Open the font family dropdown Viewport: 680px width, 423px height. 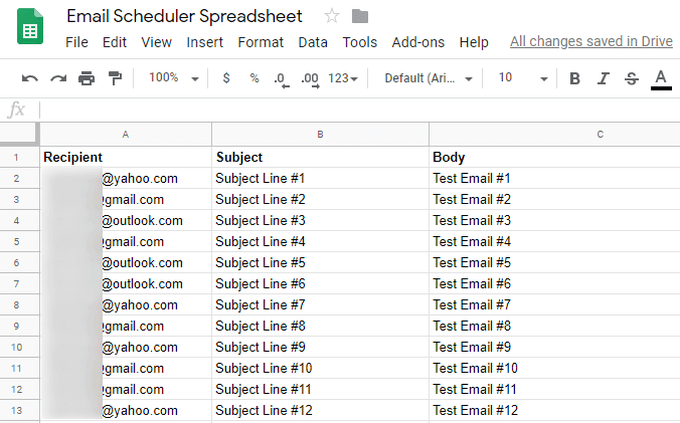point(428,78)
